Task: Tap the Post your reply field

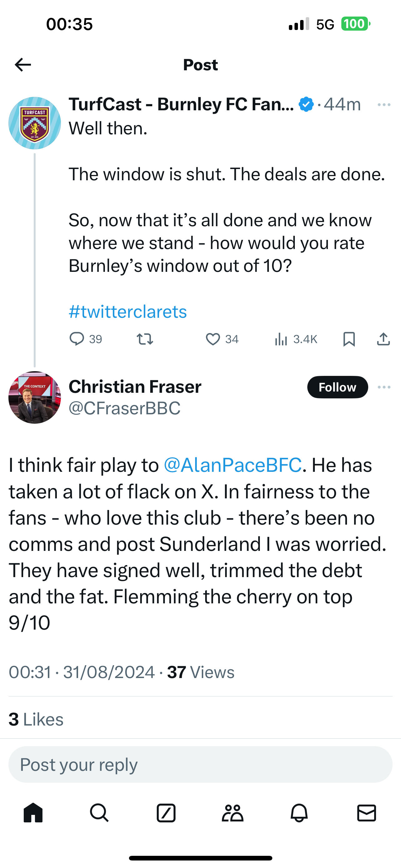Action: coord(200,765)
